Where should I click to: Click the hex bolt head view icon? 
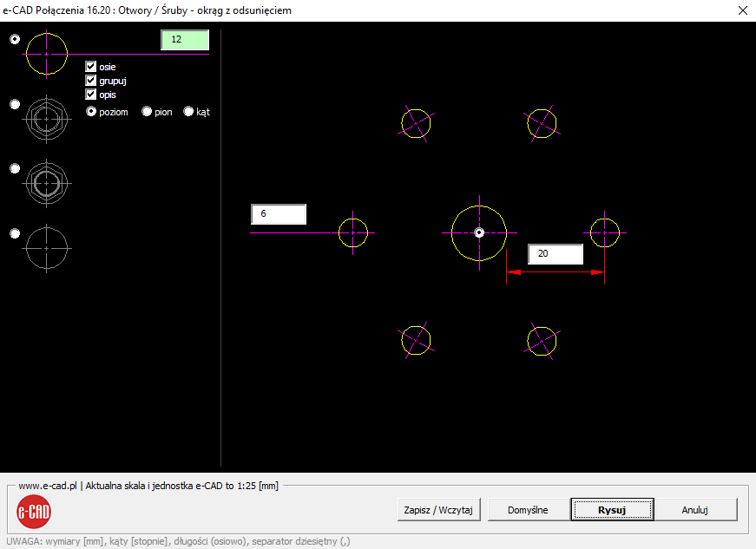click(x=47, y=119)
